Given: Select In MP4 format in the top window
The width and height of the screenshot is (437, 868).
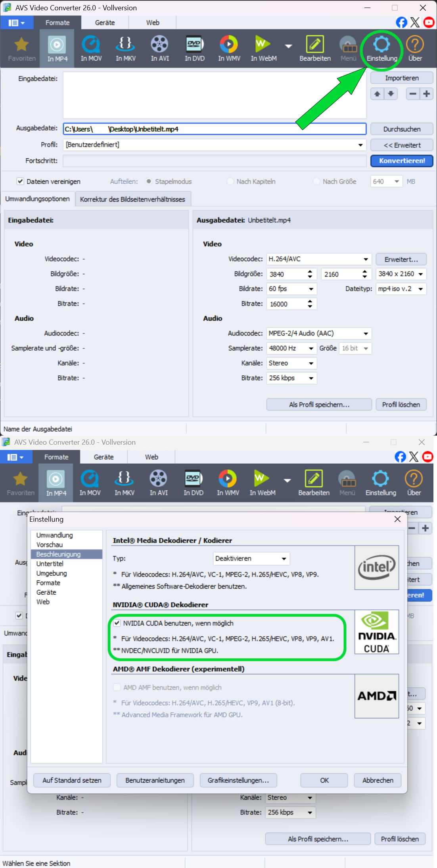Looking at the screenshot, I should click(57, 49).
